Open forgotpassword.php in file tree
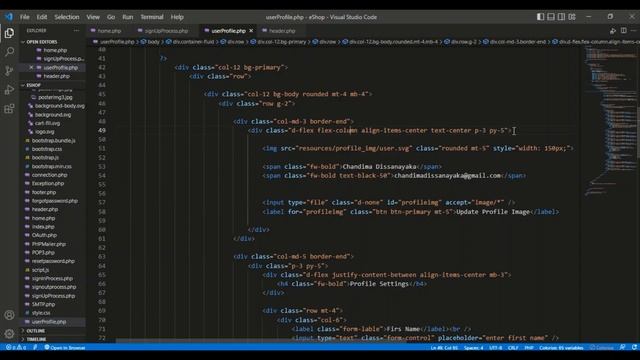Screen dimensions: 640x360 [55, 201]
